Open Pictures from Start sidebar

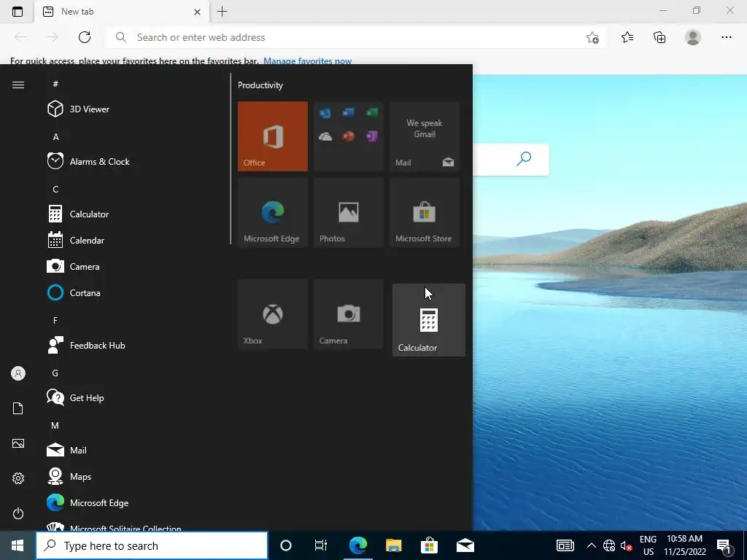click(x=18, y=443)
